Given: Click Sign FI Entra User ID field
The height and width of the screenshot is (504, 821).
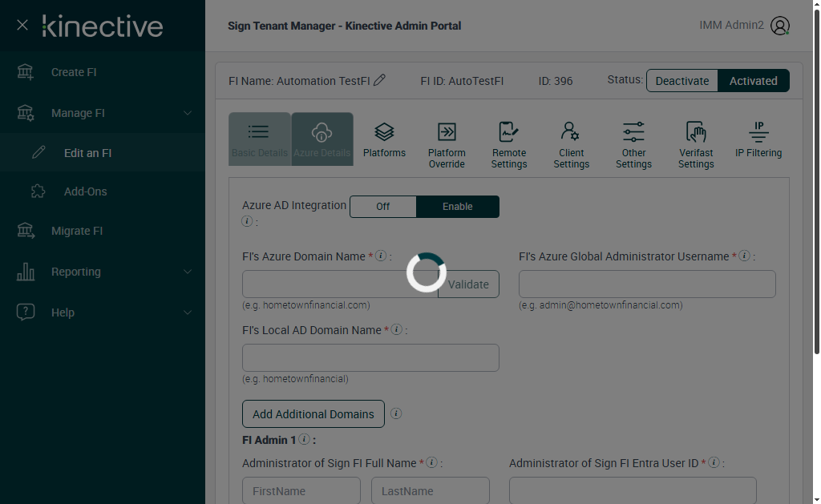Looking at the screenshot, I should pos(633,490).
